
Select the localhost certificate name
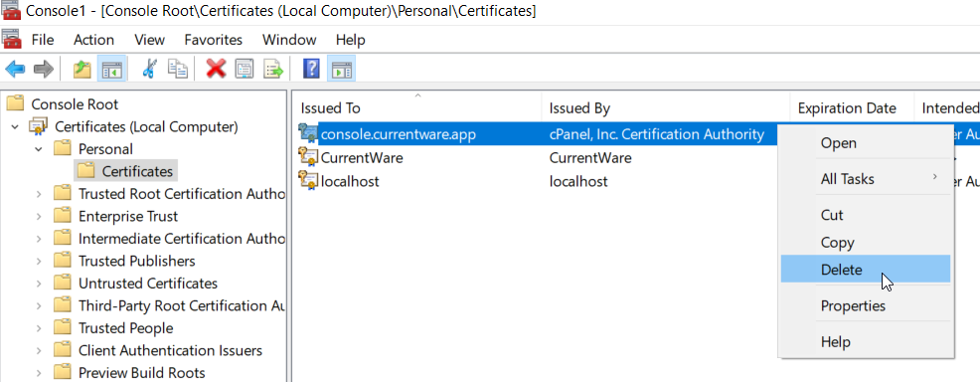click(x=350, y=181)
